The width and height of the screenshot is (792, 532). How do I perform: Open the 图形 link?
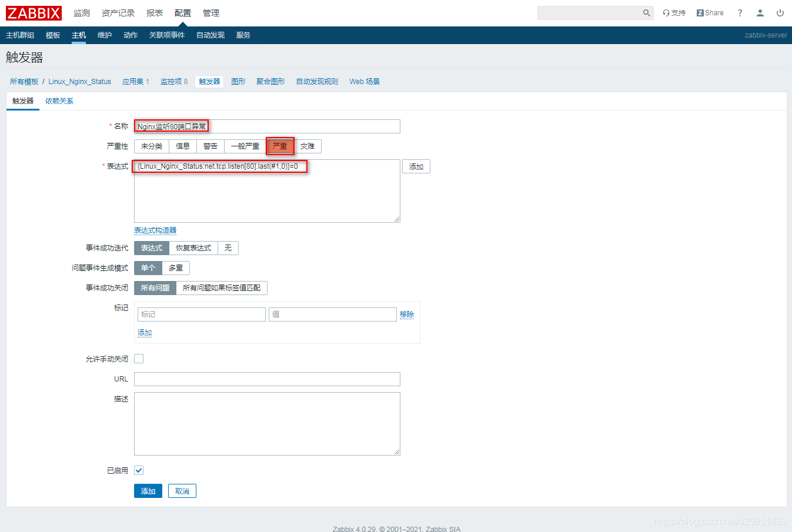[x=238, y=82]
